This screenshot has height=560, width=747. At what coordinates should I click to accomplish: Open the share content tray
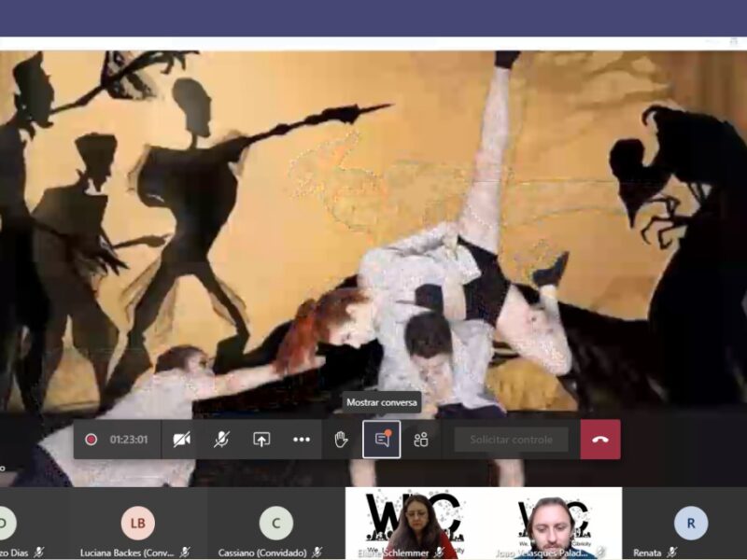[x=261, y=440]
